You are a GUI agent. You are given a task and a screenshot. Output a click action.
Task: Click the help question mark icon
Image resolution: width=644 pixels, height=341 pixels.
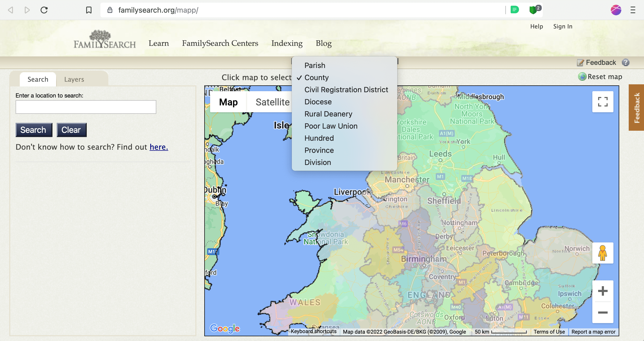625,62
